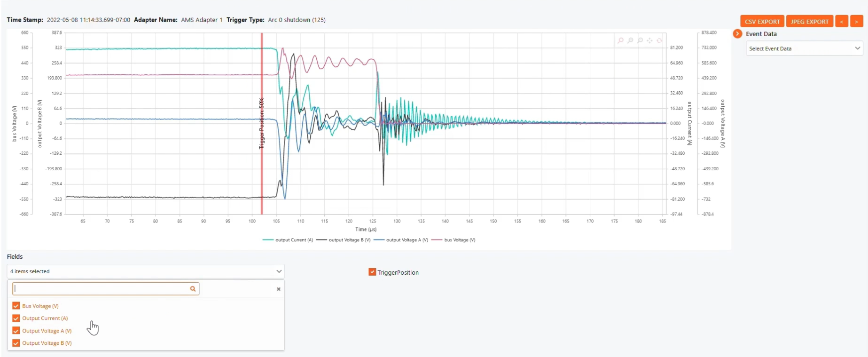Uncheck the Bus Voltage (V) checkbox

click(16, 306)
